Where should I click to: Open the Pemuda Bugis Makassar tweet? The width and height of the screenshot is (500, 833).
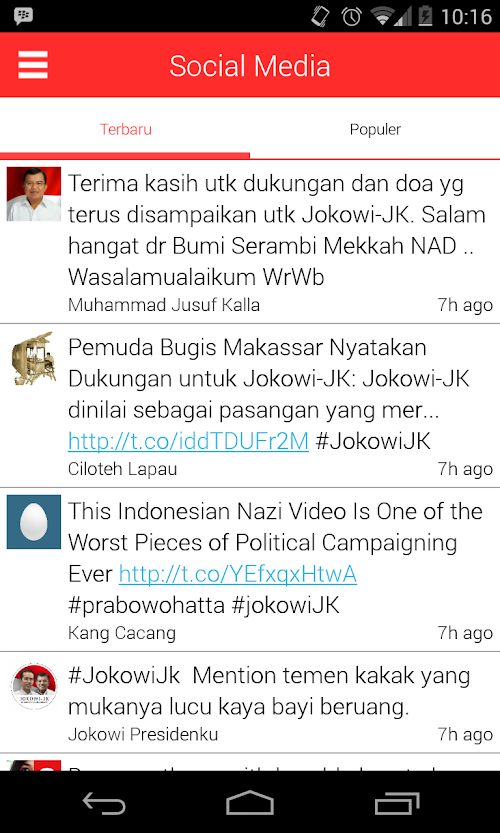coord(250,405)
